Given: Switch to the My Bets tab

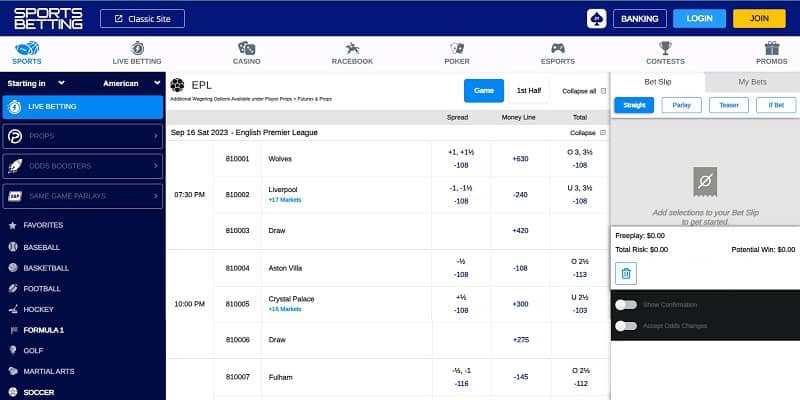Looking at the screenshot, I should 752,82.
